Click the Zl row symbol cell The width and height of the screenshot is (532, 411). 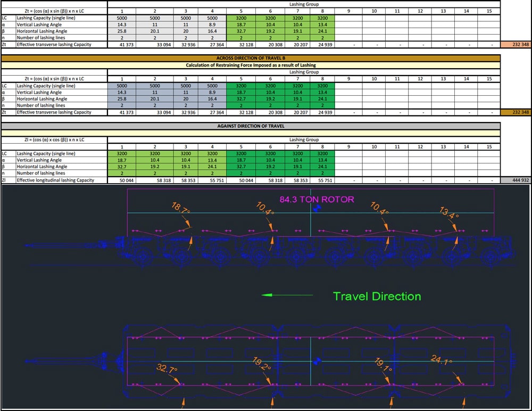(x=9, y=180)
